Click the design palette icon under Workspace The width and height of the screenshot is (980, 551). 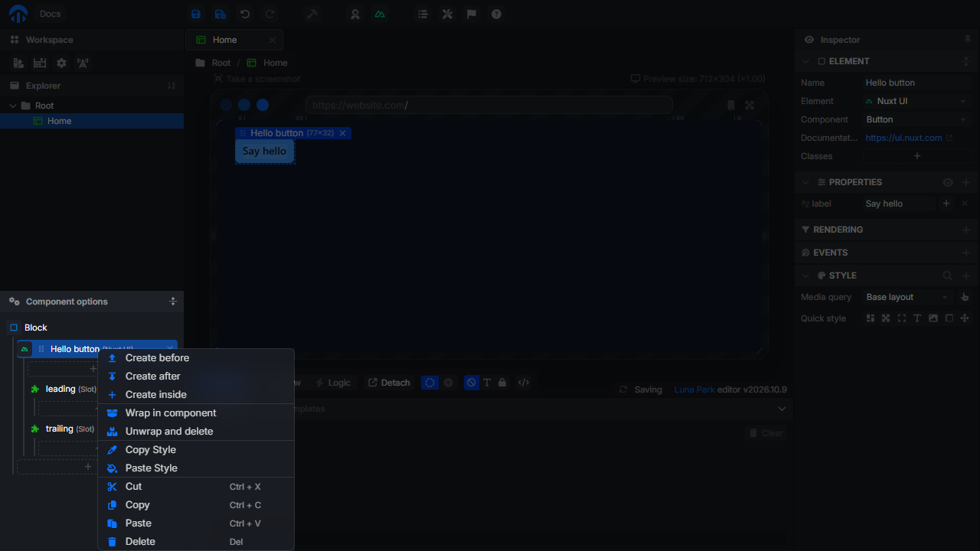pos(18,63)
